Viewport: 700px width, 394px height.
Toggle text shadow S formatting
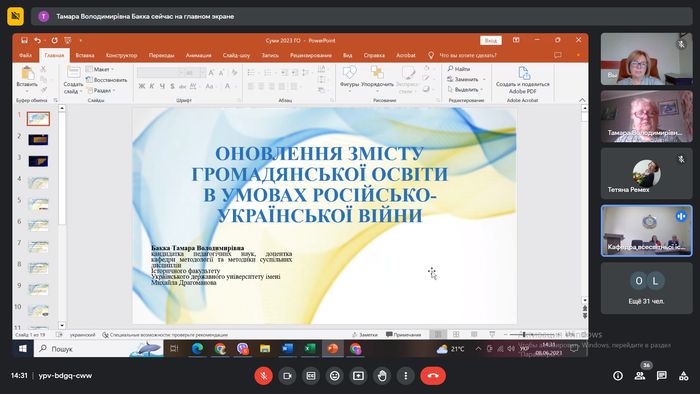coord(172,86)
